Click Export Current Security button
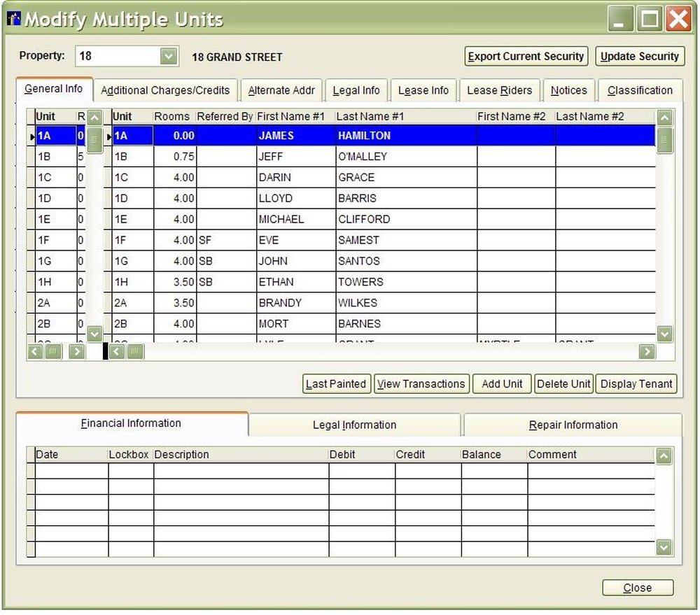Screen dimensions: 700x615 526,56
